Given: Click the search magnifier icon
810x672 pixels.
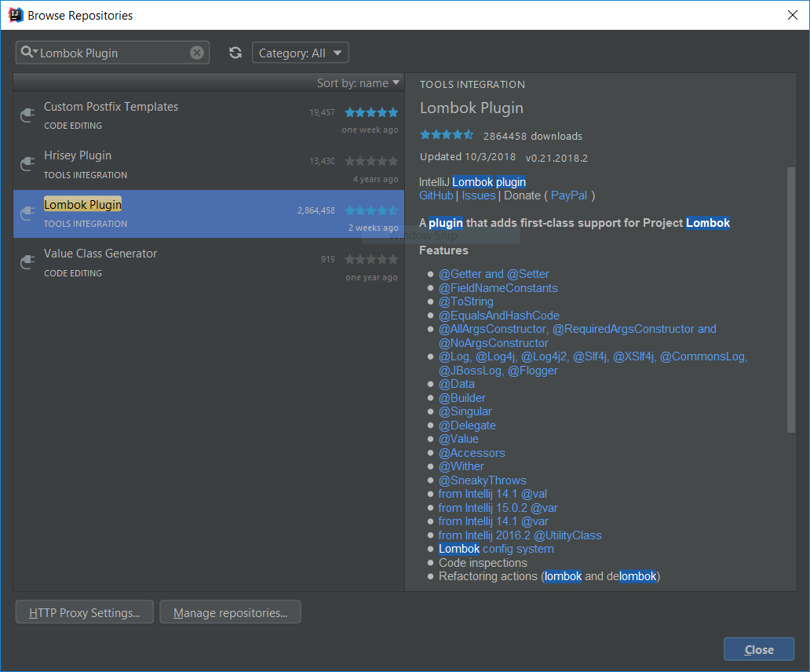Looking at the screenshot, I should point(26,53).
